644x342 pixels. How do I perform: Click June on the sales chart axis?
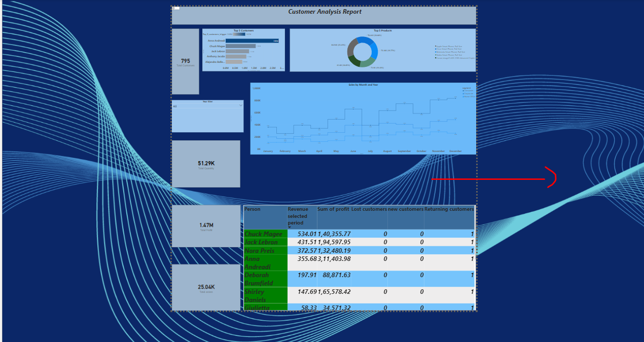pyautogui.click(x=353, y=151)
